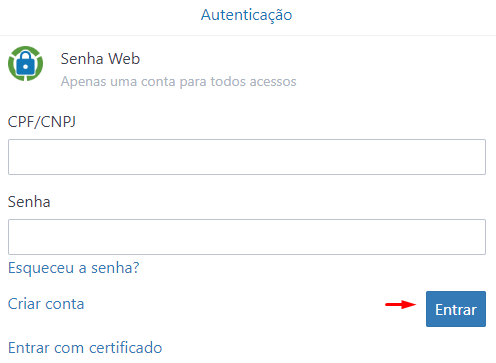Viewport: 496px width, 363px height.
Task: Focus the CPF/CNPJ input field
Action: pos(247,157)
